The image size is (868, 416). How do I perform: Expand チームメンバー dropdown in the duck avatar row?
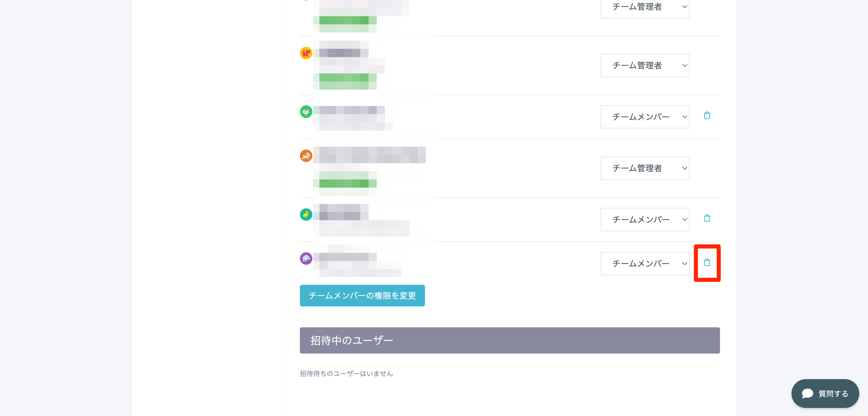click(x=645, y=219)
